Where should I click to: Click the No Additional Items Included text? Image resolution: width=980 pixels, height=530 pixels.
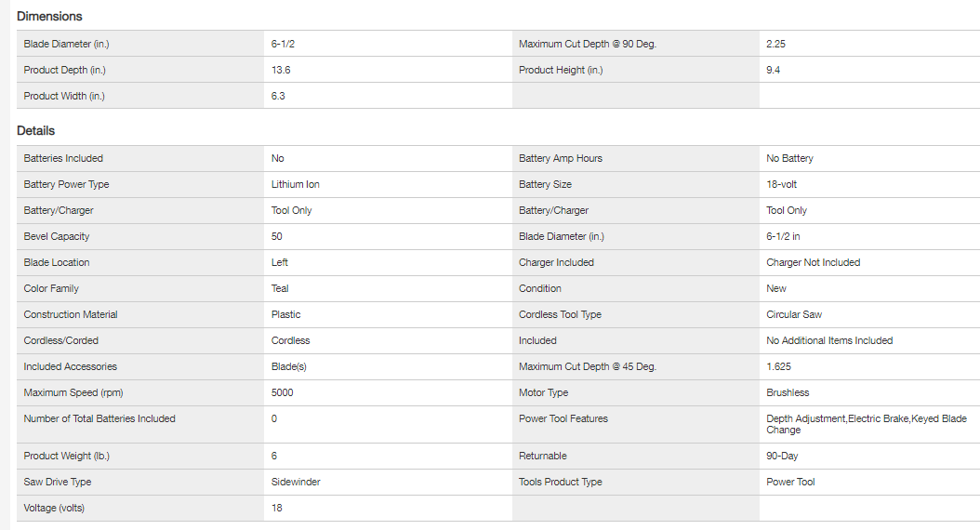tap(828, 340)
